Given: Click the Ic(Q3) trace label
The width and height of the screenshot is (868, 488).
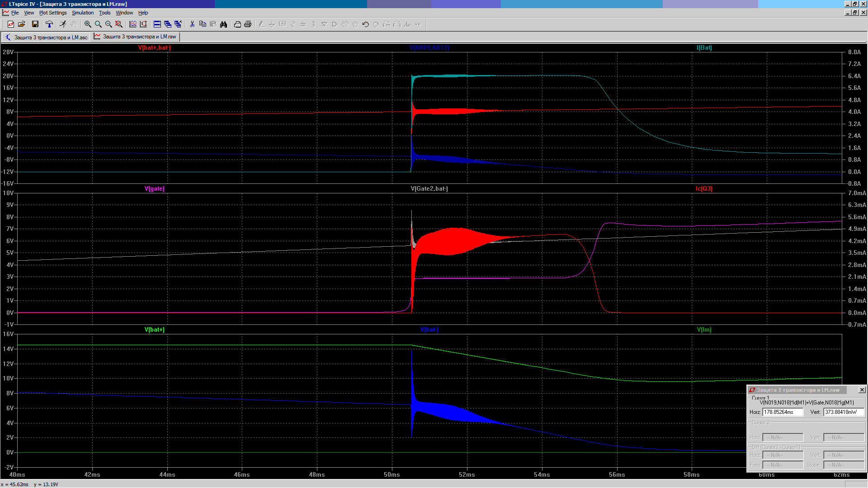Looking at the screenshot, I should 704,188.
